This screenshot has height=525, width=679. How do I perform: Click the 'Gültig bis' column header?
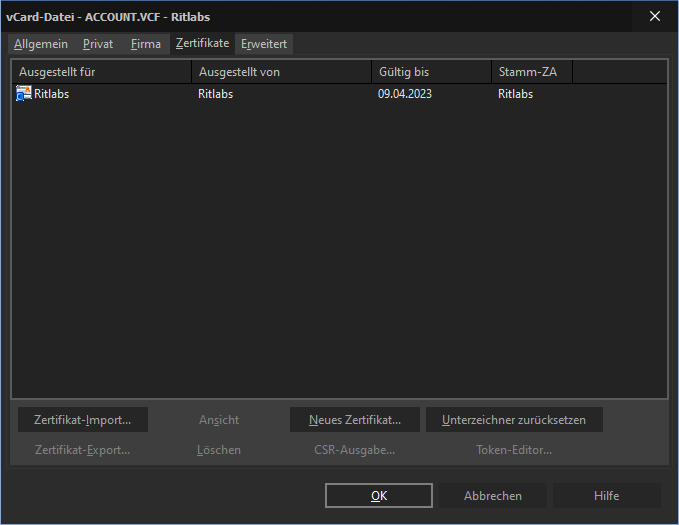432,72
